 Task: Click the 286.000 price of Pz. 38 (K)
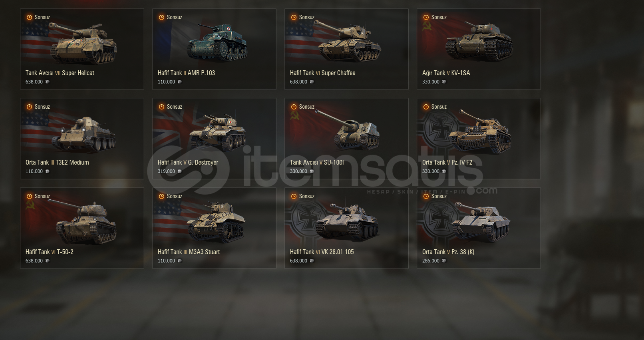click(x=431, y=261)
